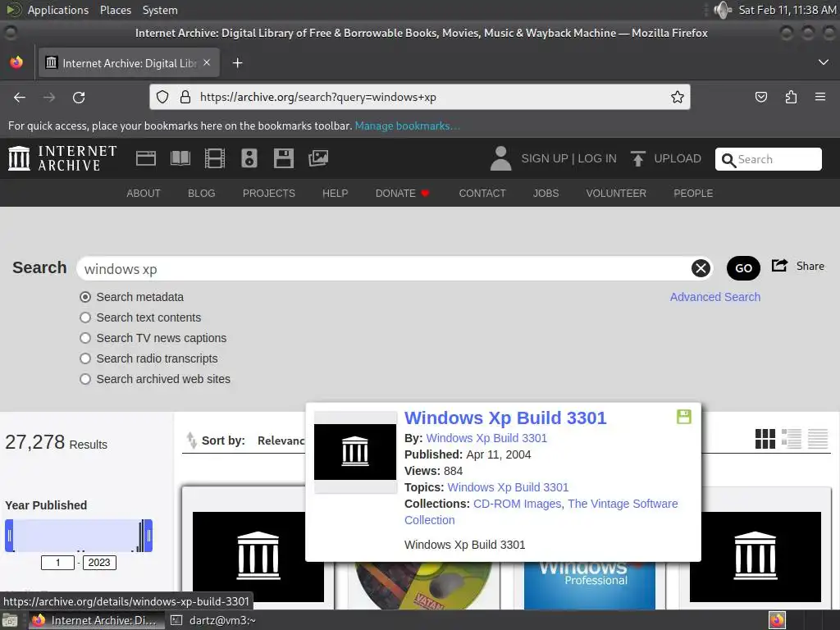Screen dimensions: 840x630
Task: Bookmark this page with the star icon
Action: click(x=677, y=97)
